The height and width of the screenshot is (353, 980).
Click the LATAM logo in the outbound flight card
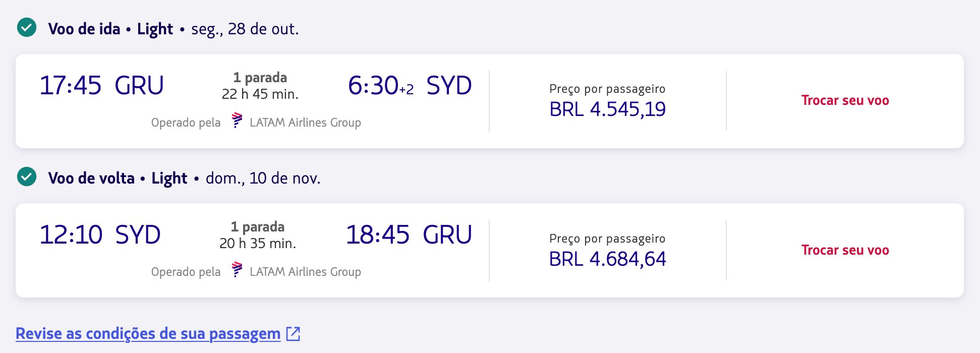237,121
